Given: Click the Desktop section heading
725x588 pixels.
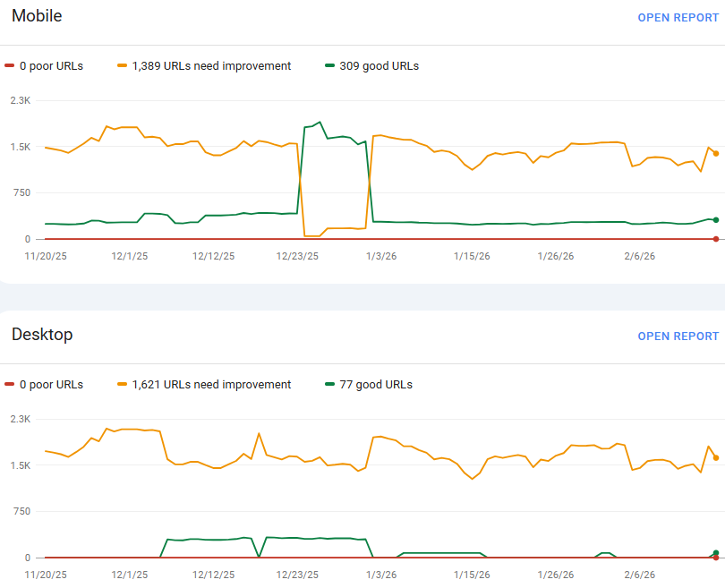Looking at the screenshot, I should [42, 335].
